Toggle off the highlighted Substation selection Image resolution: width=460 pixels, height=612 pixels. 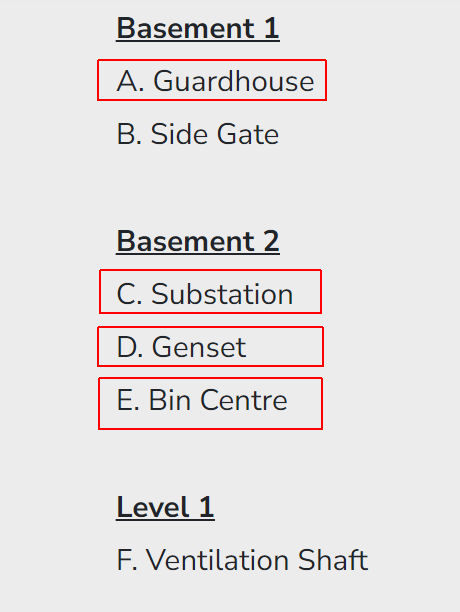click(x=211, y=291)
